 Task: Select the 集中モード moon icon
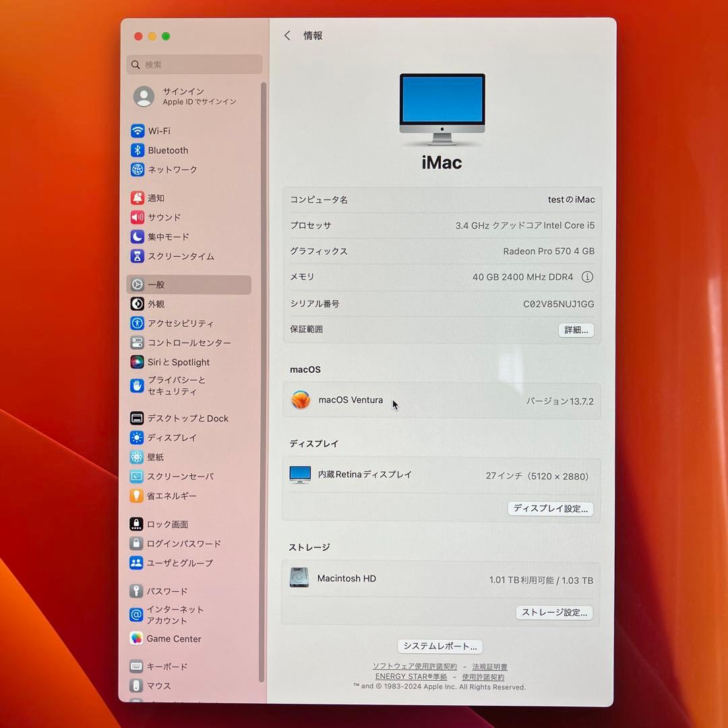[136, 237]
